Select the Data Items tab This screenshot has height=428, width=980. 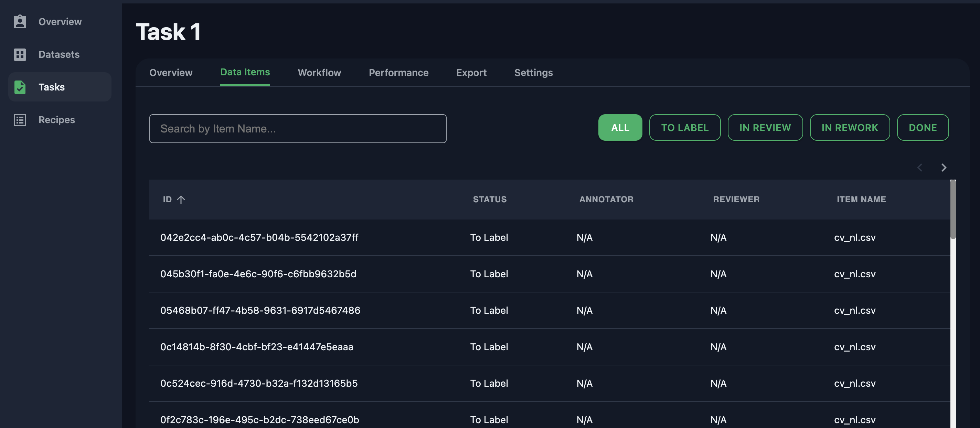(x=245, y=72)
